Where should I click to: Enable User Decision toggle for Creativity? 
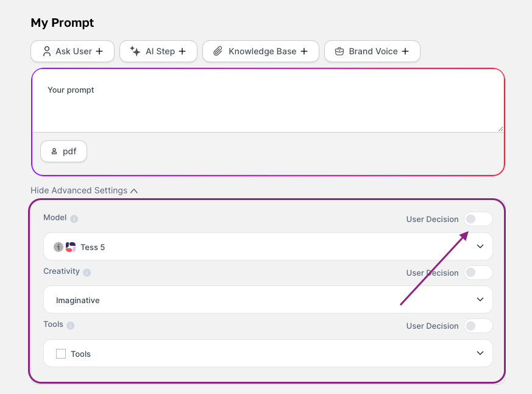tap(478, 273)
